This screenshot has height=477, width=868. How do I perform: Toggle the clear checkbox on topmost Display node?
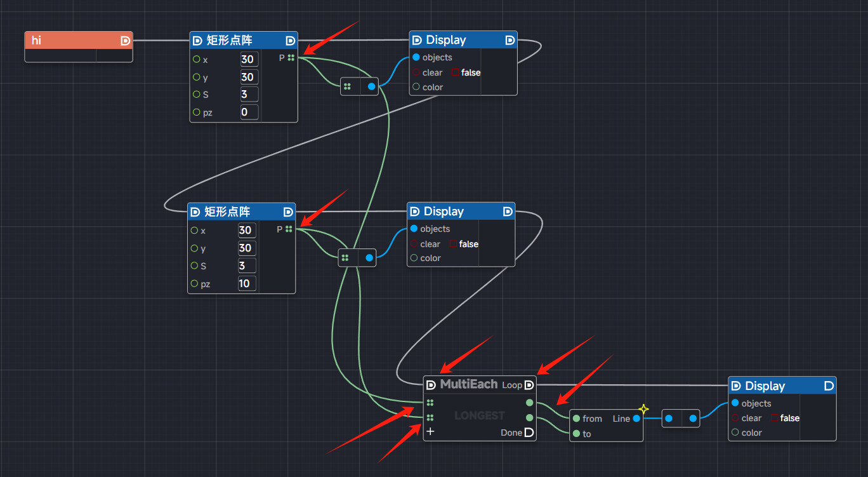tap(456, 72)
